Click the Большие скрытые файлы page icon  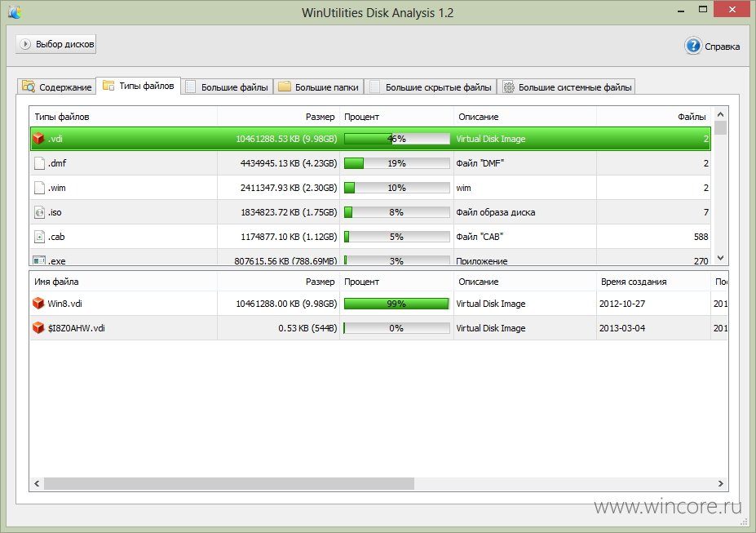(x=374, y=87)
